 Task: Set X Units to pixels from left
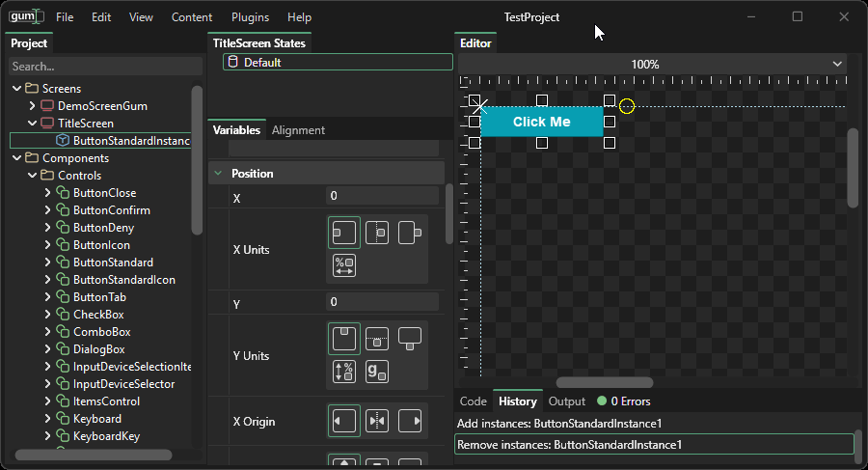pos(344,233)
